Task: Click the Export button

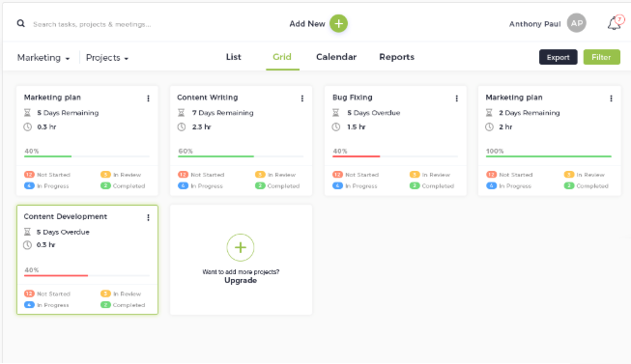Action: pos(559,57)
